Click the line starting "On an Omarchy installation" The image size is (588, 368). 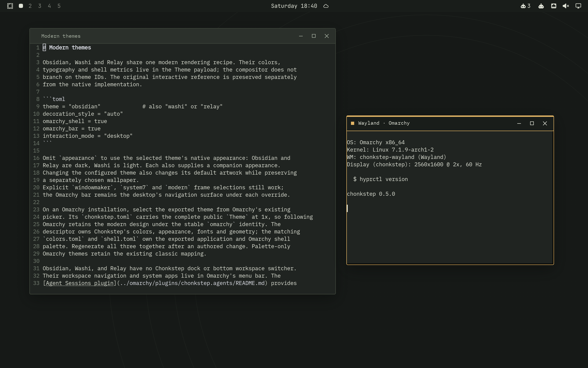pos(167,210)
